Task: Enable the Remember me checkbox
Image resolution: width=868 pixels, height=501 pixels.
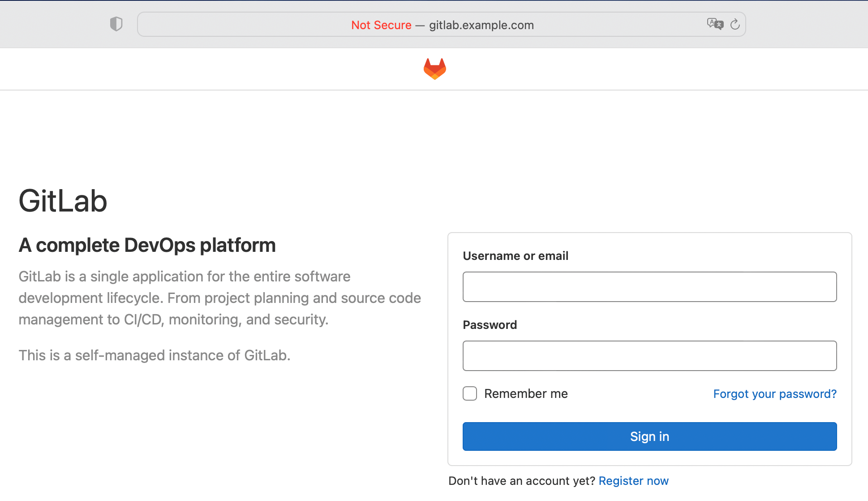Action: click(x=469, y=393)
